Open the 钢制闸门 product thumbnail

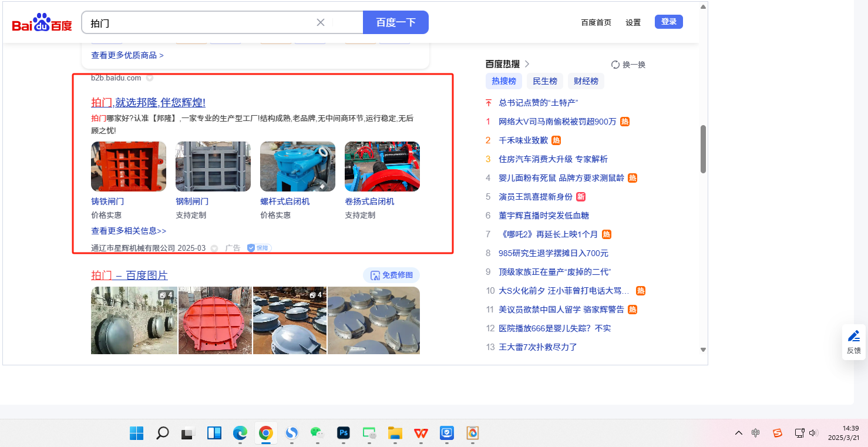(213, 166)
